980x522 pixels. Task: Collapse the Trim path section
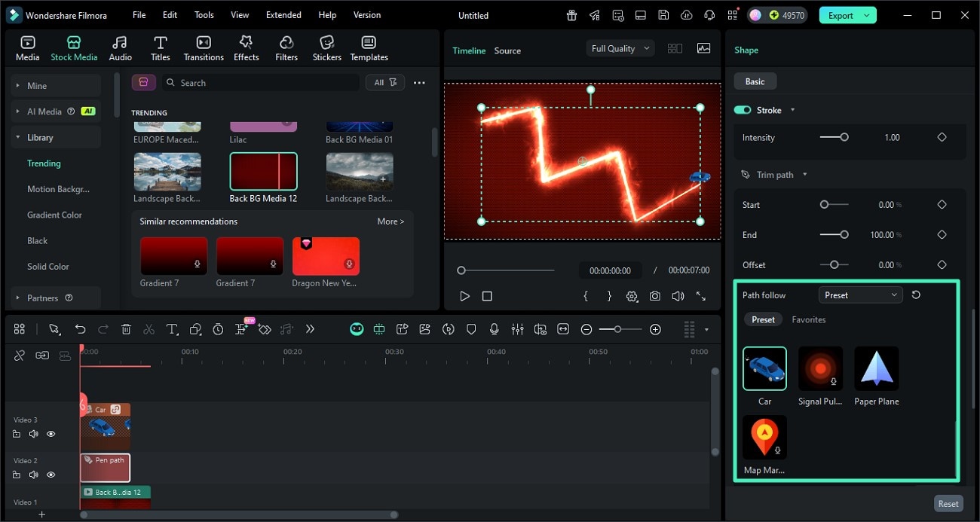click(804, 175)
